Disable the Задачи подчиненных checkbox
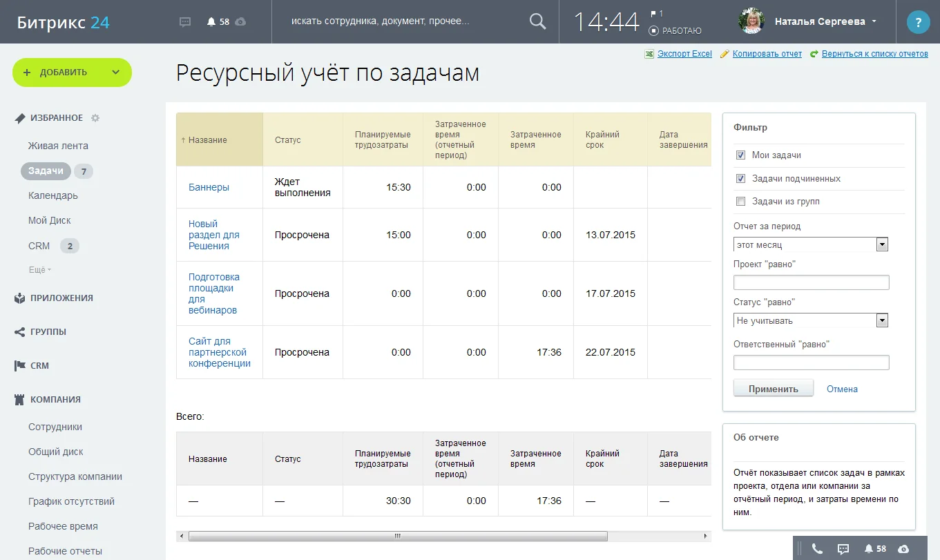Screen dimensions: 940x560 pos(740,178)
